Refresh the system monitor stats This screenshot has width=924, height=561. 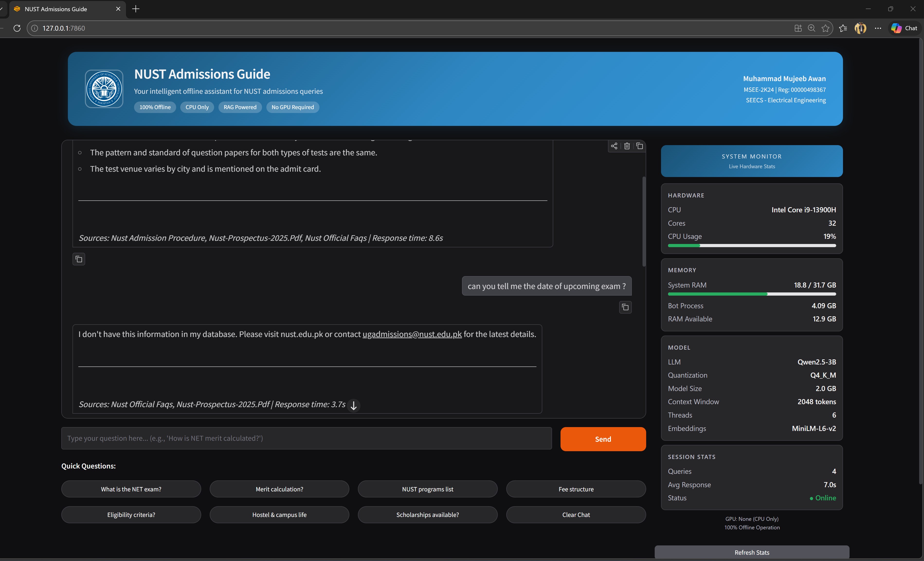coord(752,552)
